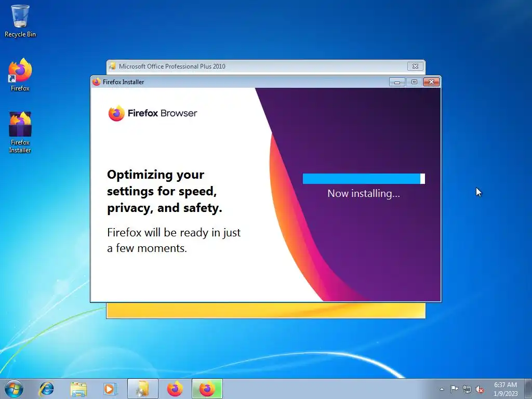Show hidden tray icons arrow
The height and width of the screenshot is (399, 532).
coord(442,389)
